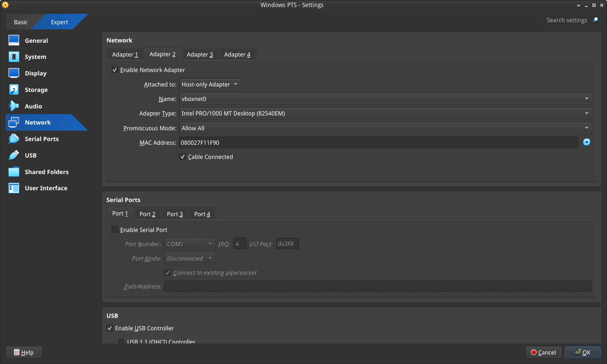The height and width of the screenshot is (364, 607).
Task: Select the USB plug icon
Action: click(x=14, y=155)
